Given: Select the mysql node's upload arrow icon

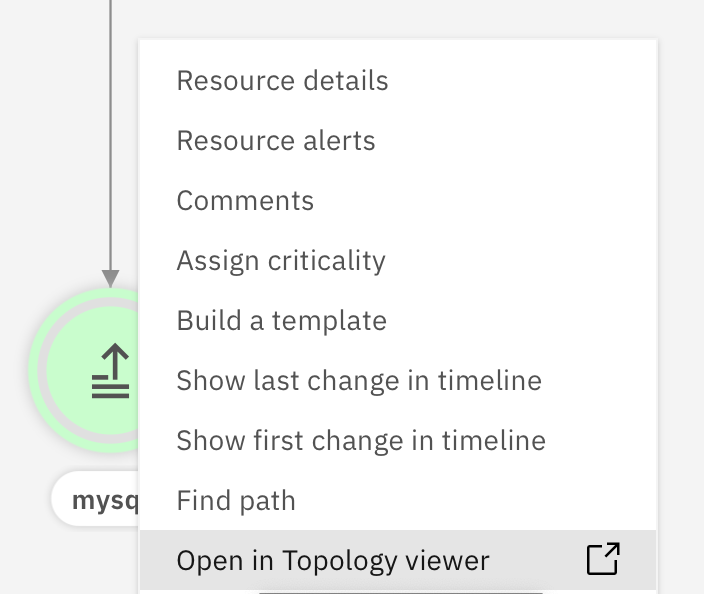Looking at the screenshot, I should pyautogui.click(x=110, y=371).
